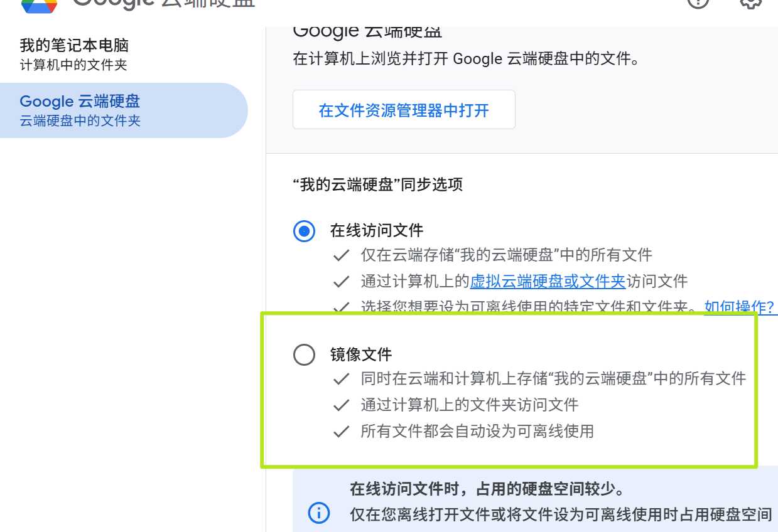Select the 镜像文件 radio button
The image size is (778, 532).
click(305, 355)
